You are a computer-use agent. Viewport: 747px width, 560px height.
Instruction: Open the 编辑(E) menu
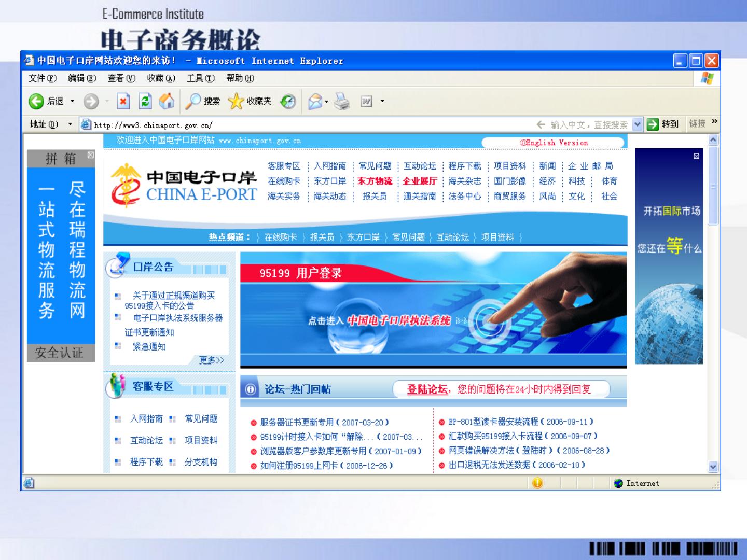click(x=82, y=78)
